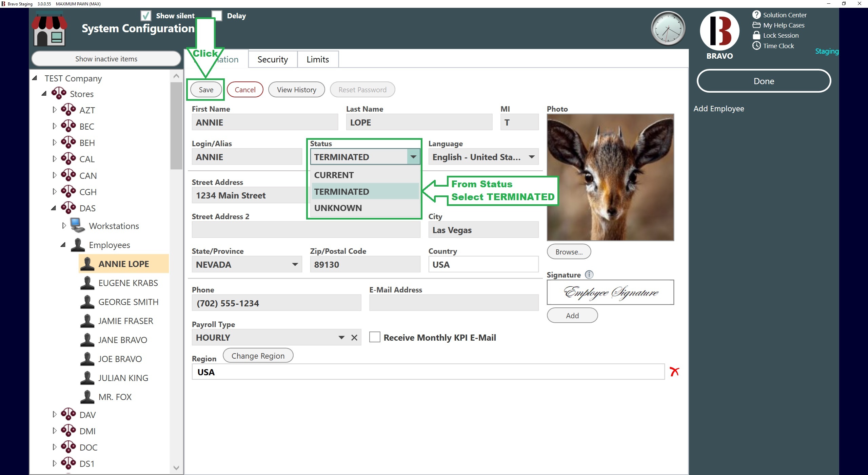This screenshot has width=868, height=475.
Task: Click Browse to choose a photo
Action: point(569,252)
